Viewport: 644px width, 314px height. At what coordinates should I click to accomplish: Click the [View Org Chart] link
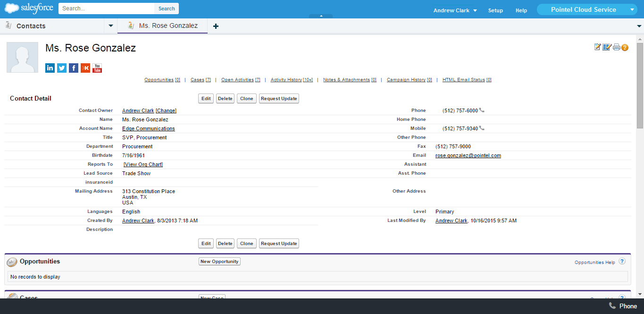[x=143, y=164]
